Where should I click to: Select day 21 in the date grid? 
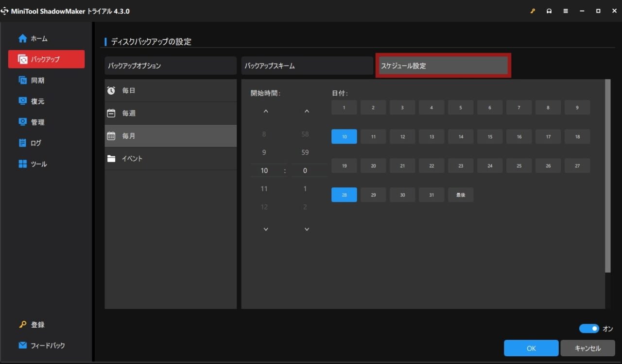(x=402, y=165)
